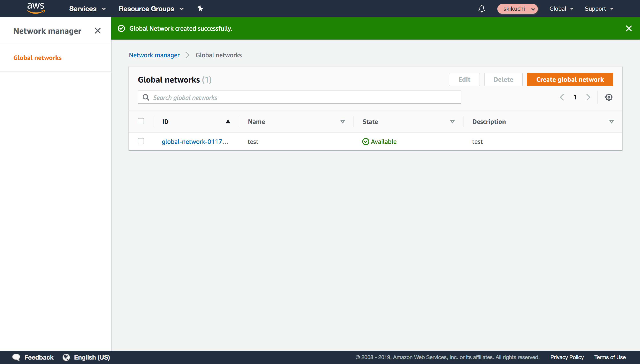Go to previous page with the left arrow
The width and height of the screenshot is (640, 364).
pyautogui.click(x=562, y=97)
